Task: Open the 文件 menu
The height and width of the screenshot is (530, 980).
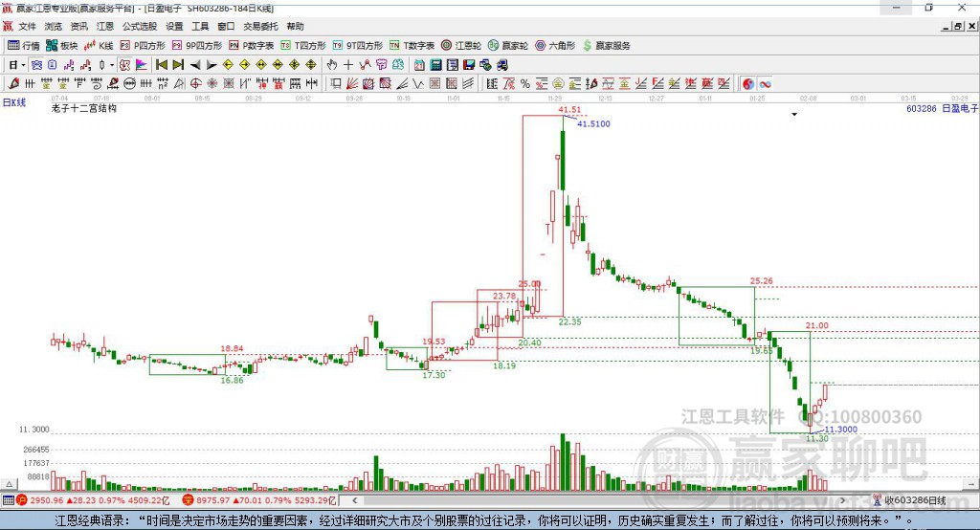Action: click(27, 26)
